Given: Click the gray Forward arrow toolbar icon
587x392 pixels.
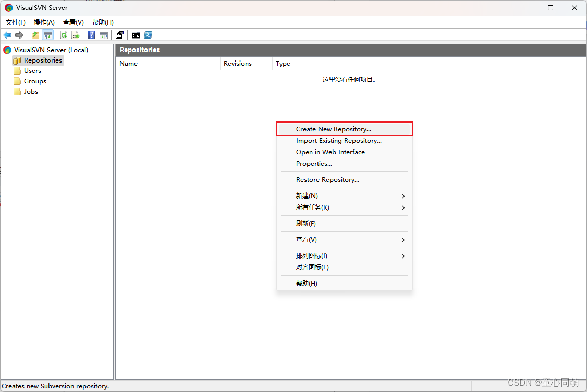Looking at the screenshot, I should [x=19, y=35].
